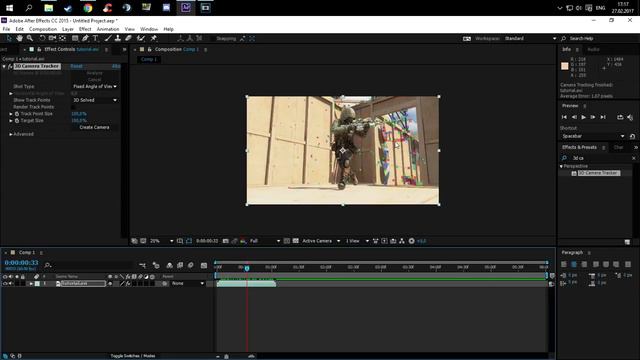
Task: Select the Hand tool
Action: [19, 38]
